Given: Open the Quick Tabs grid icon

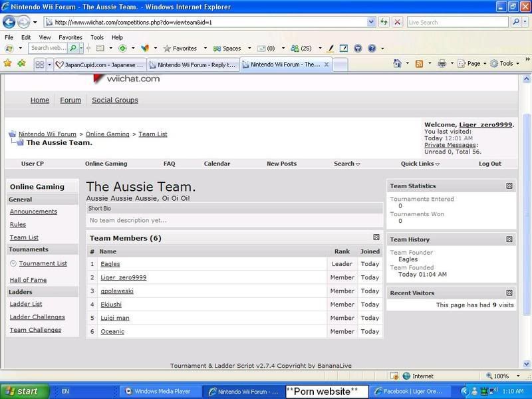Looking at the screenshot, I should [40, 65].
